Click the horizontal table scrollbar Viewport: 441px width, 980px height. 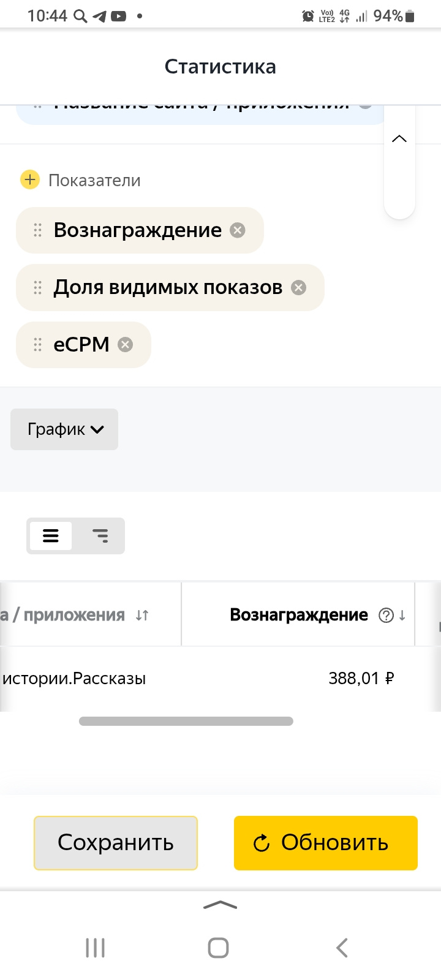click(186, 721)
